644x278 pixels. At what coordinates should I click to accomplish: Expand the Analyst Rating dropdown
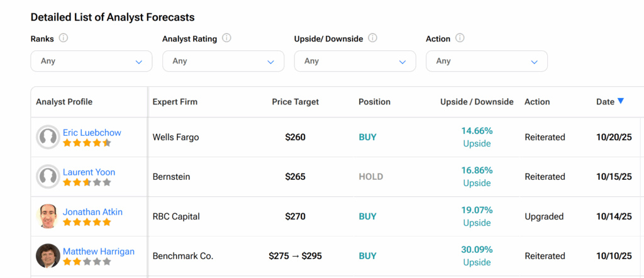tap(223, 61)
